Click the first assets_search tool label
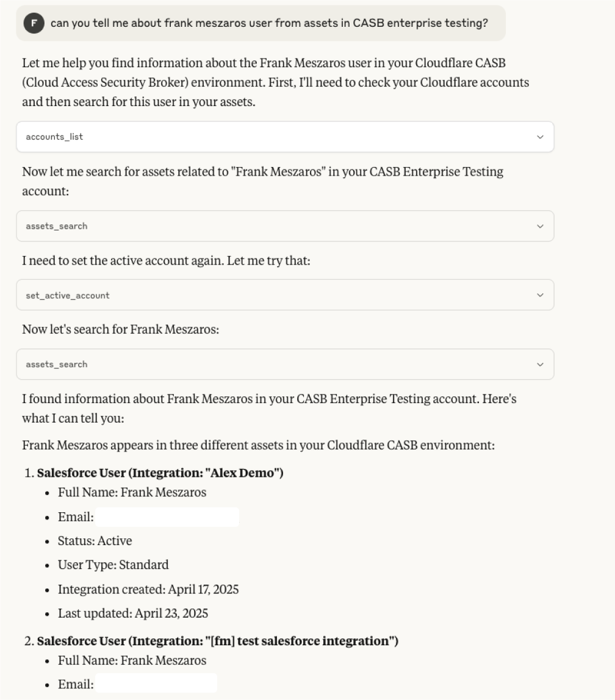The width and height of the screenshot is (615, 700). [56, 226]
